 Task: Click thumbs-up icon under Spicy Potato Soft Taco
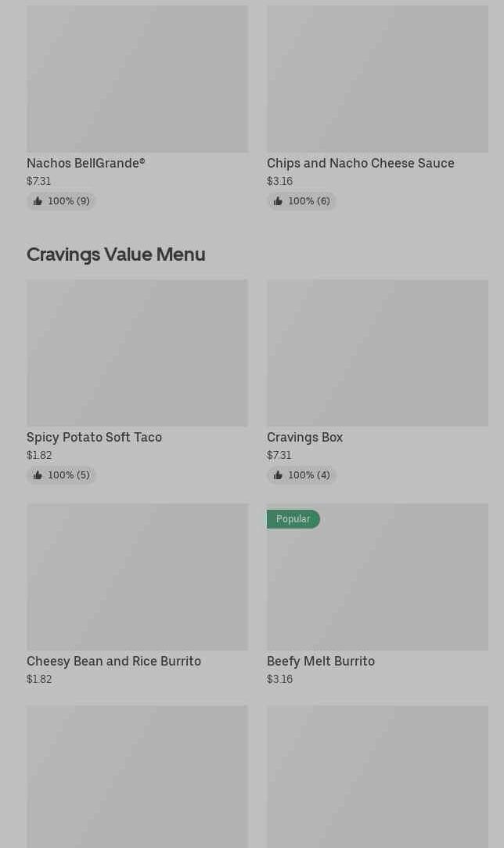pos(38,475)
